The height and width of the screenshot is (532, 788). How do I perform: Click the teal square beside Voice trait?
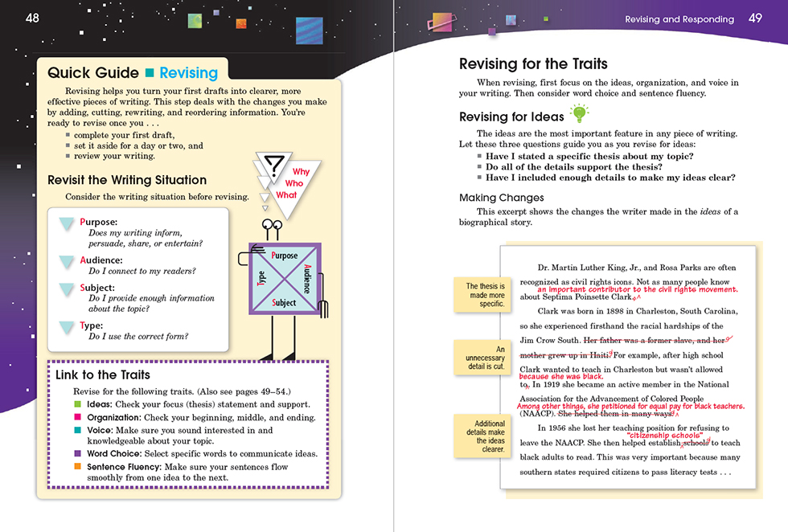(x=78, y=430)
